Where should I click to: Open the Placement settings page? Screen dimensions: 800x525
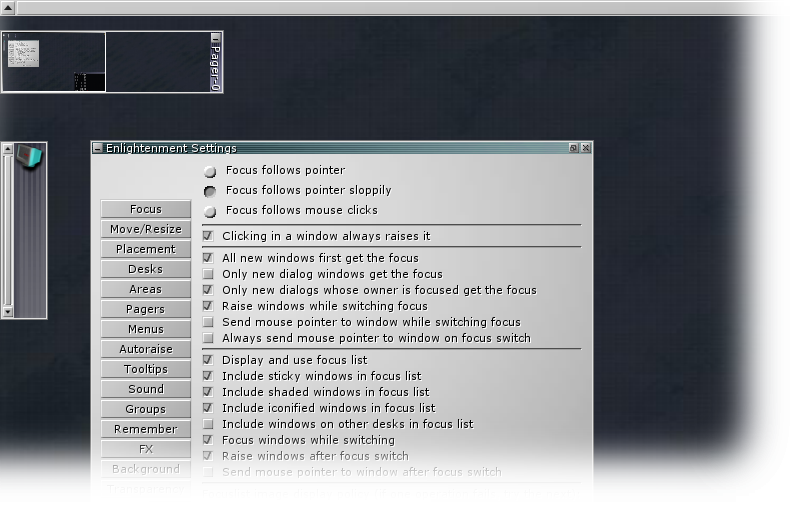[146, 249]
